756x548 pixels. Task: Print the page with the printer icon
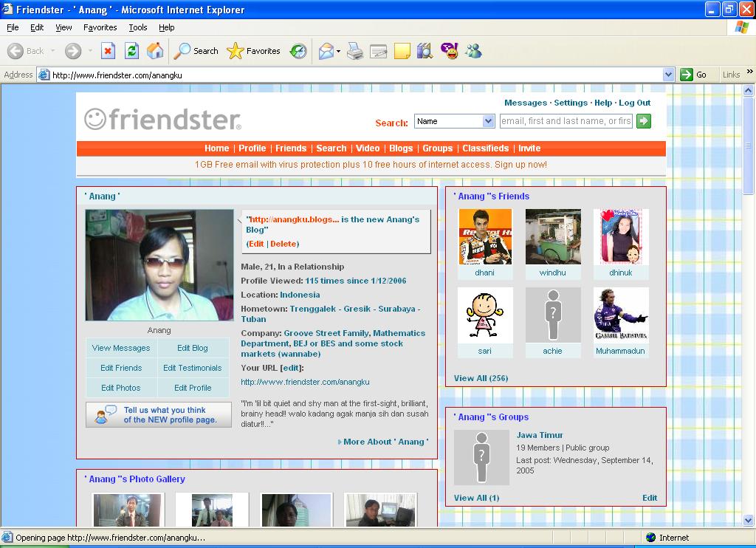tap(355, 51)
